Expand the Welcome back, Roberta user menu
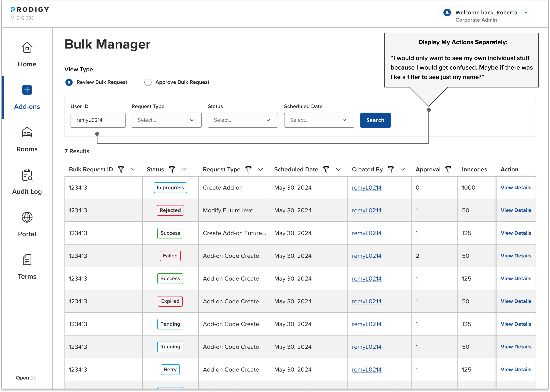The image size is (550, 392). (x=526, y=13)
